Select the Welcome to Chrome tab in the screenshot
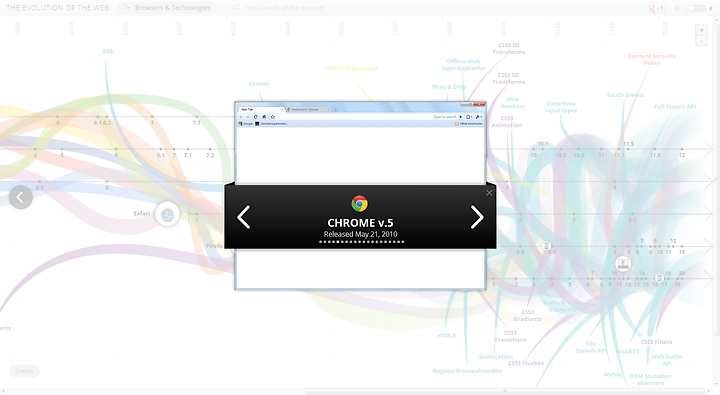This screenshot has height=395, width=720. [309, 109]
